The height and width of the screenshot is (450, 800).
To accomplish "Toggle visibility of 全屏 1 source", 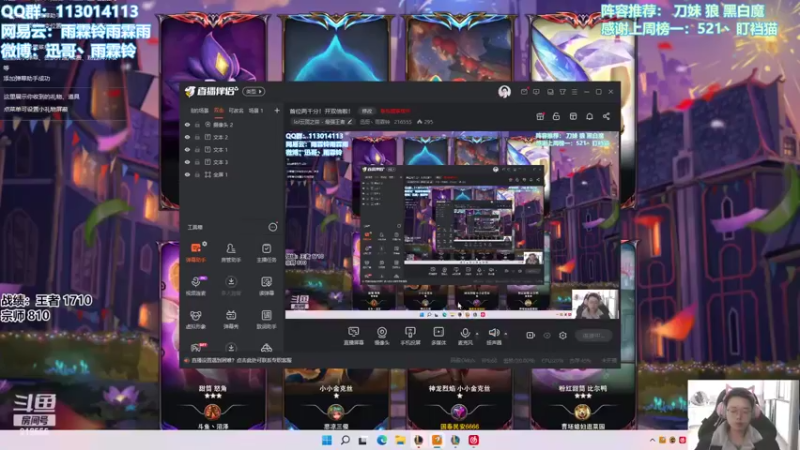I will coord(187,174).
